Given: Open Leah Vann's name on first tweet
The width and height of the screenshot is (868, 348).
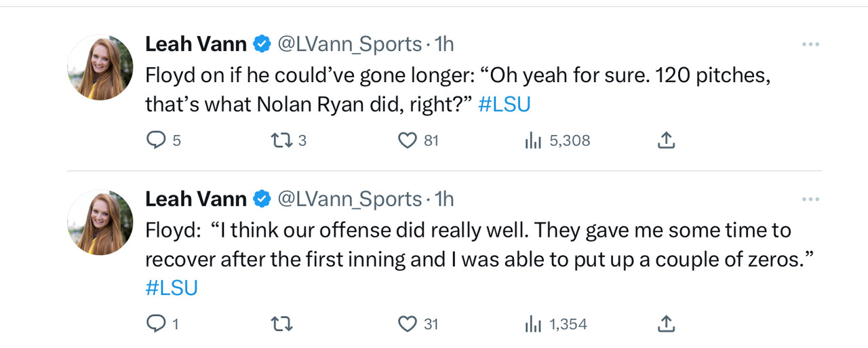Looking at the screenshot, I should [x=196, y=44].
